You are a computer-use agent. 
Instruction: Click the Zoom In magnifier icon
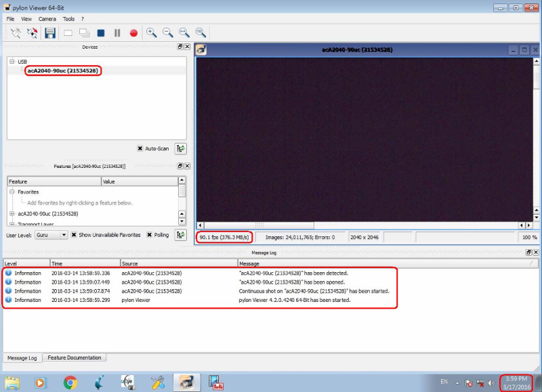click(151, 32)
